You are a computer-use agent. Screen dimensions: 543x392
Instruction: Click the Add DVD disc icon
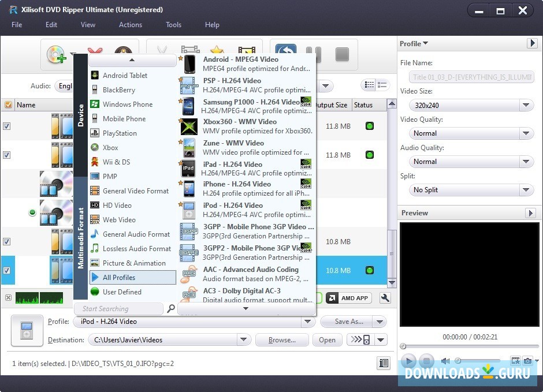[x=56, y=55]
